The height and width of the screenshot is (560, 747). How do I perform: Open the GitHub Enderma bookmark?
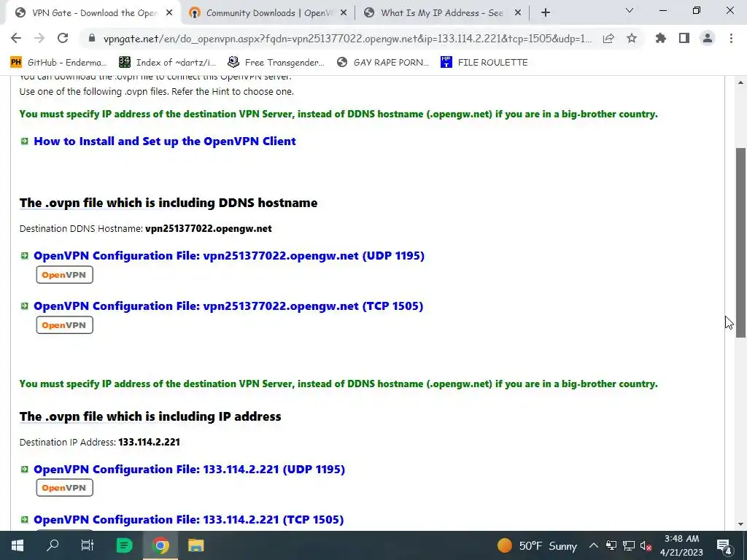coord(58,62)
